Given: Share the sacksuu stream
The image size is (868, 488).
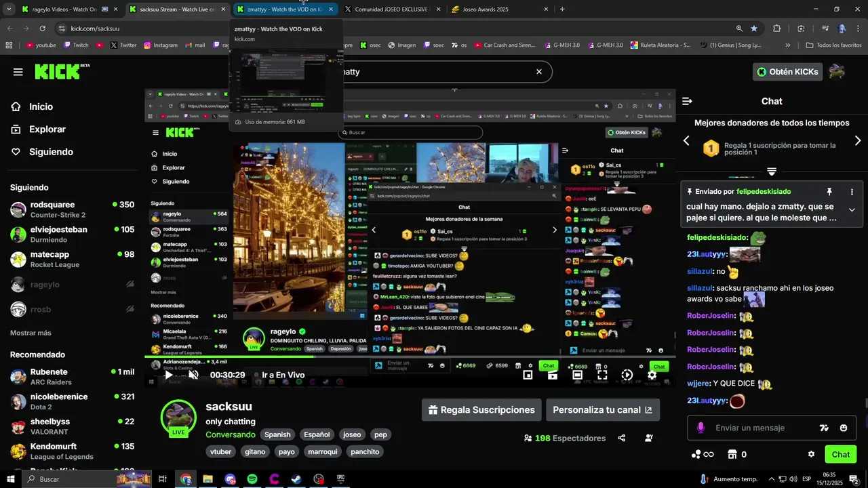Looking at the screenshot, I should tap(622, 438).
